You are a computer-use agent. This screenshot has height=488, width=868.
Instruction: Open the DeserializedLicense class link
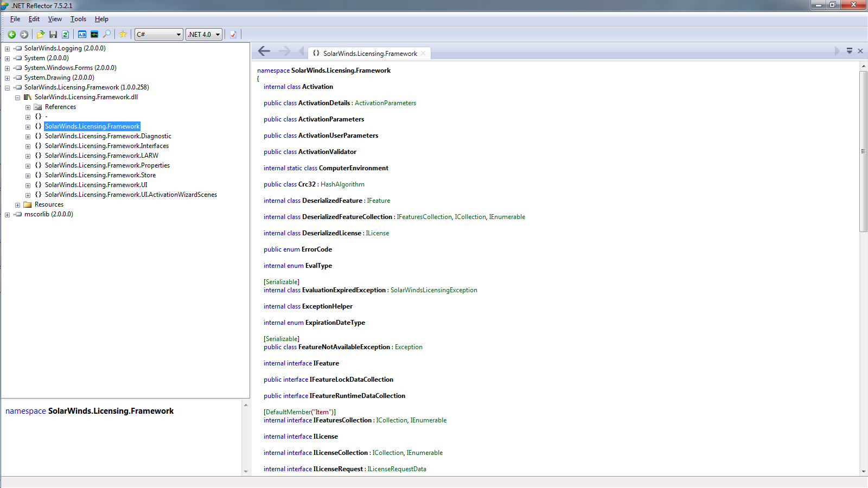click(x=331, y=233)
